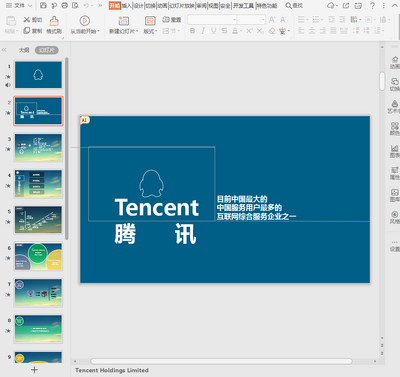Image resolution: width=400 pixels, height=377 pixels.
Task: Click the Clear Formatting eraser icon
Action: click(x=272, y=31)
